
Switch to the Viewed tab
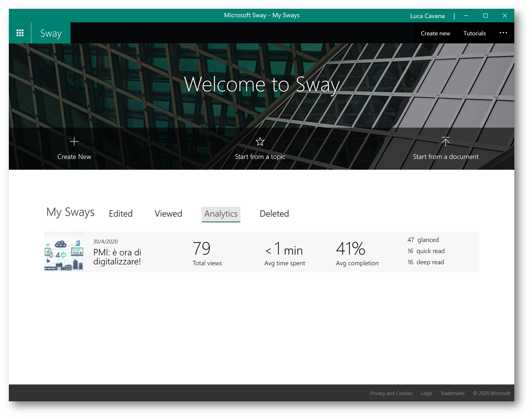[168, 214]
